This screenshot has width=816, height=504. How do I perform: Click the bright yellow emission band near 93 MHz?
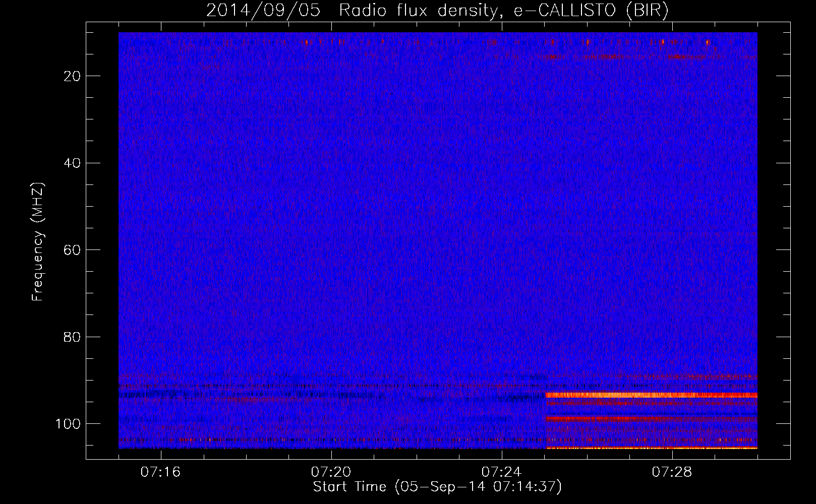click(651, 395)
